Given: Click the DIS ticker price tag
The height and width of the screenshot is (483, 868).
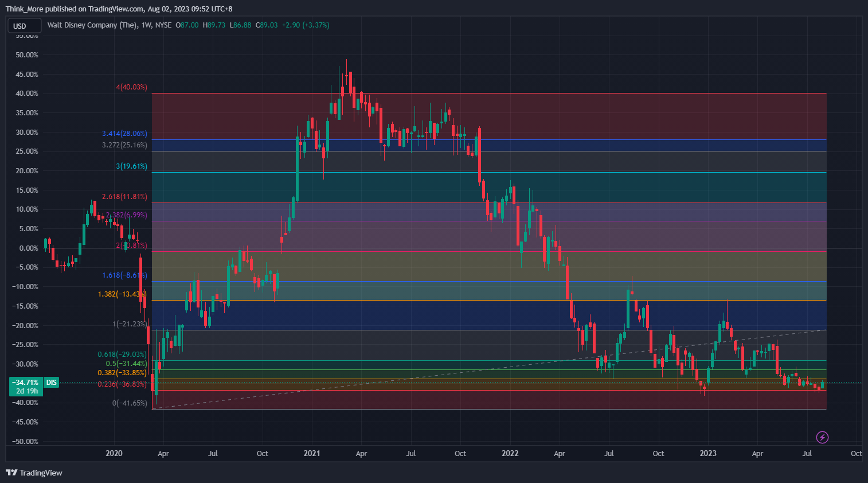Looking at the screenshot, I should [x=52, y=383].
